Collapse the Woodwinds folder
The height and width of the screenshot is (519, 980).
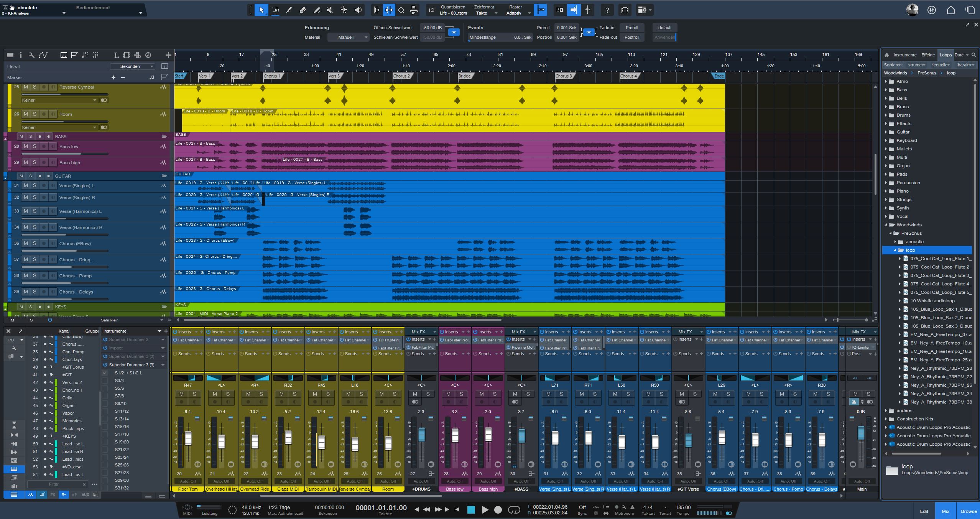886,225
